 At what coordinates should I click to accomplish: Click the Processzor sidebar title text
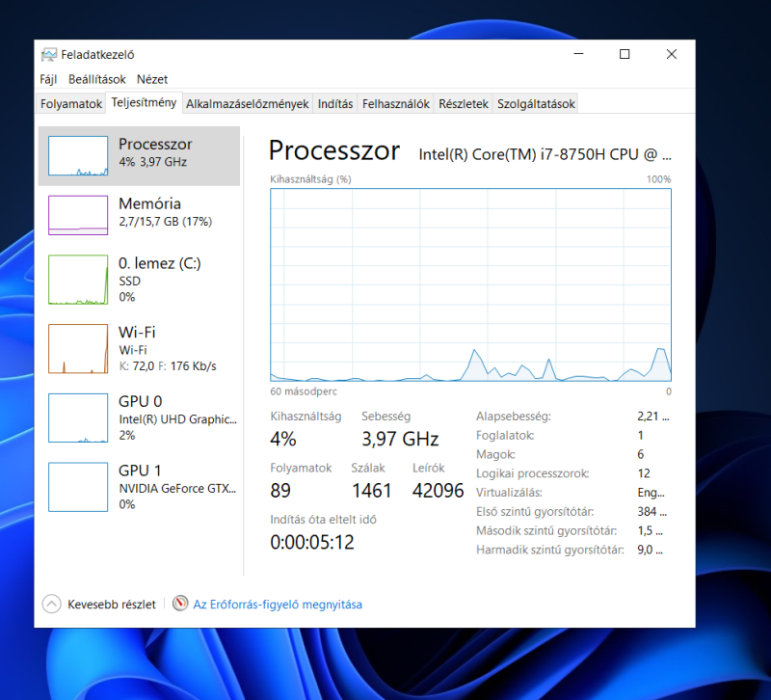point(155,144)
